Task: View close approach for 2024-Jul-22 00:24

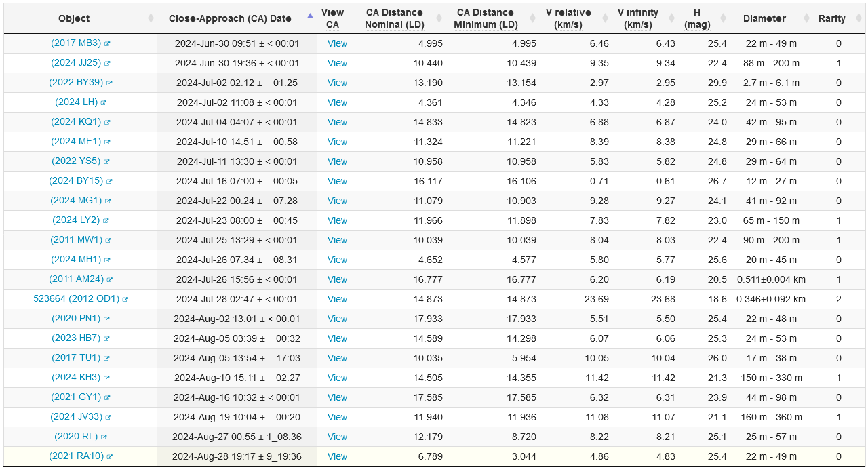Action: click(x=337, y=201)
